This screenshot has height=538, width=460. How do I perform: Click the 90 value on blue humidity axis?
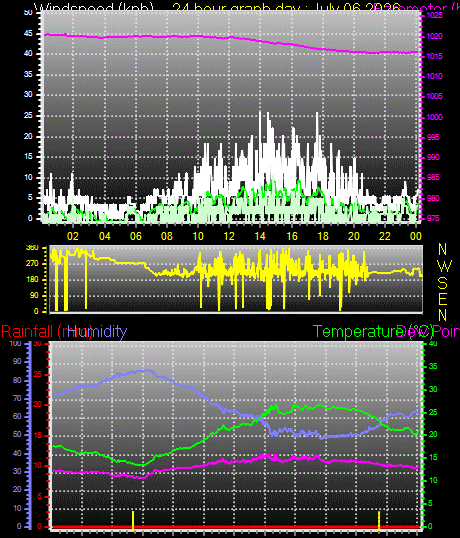coord(17,361)
